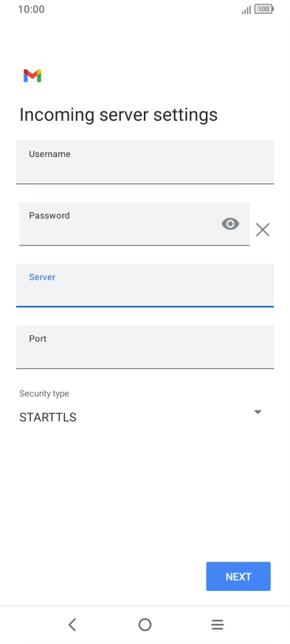The height and width of the screenshot is (644, 290).
Task: Tap the home circle navigation icon
Action: (145, 625)
